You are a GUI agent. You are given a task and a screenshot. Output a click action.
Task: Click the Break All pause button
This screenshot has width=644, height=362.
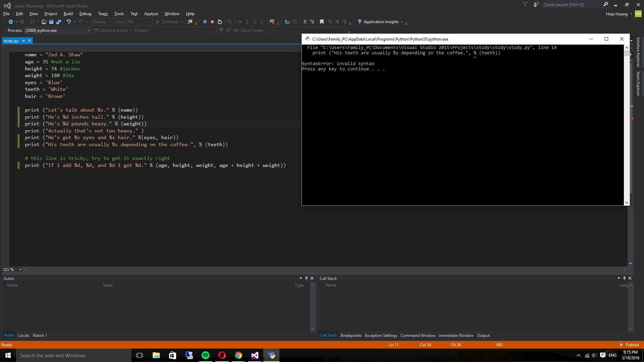click(x=205, y=22)
